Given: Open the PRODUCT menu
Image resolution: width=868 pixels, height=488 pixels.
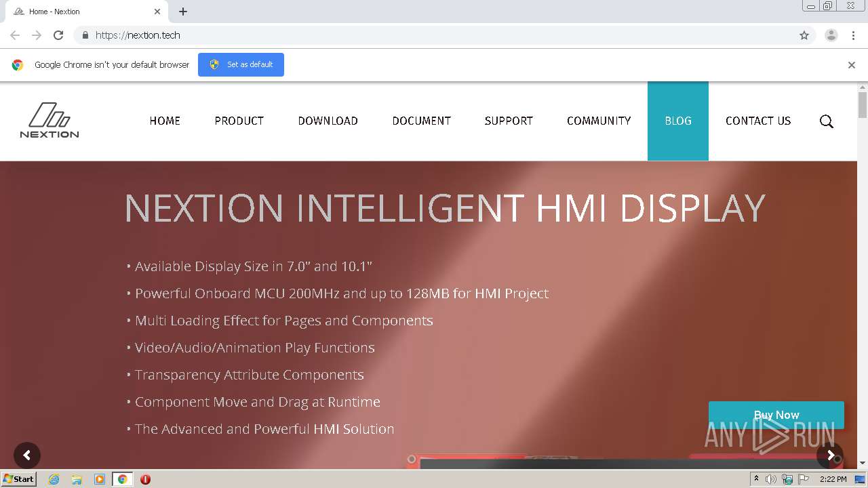Looking at the screenshot, I should pyautogui.click(x=239, y=121).
